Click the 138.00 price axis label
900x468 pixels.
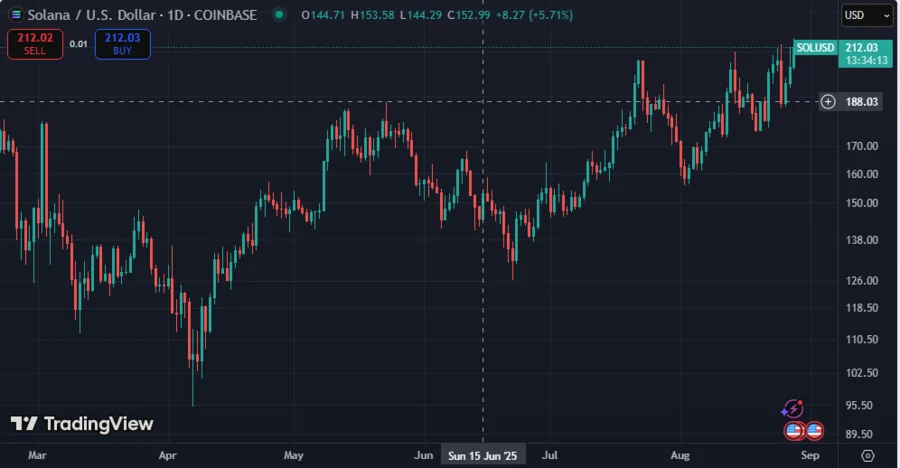click(x=862, y=240)
